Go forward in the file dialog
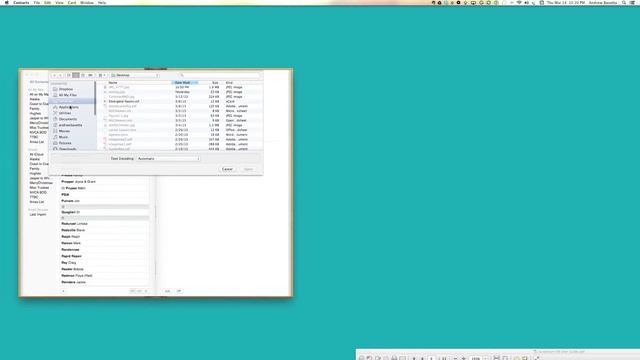 (60, 75)
